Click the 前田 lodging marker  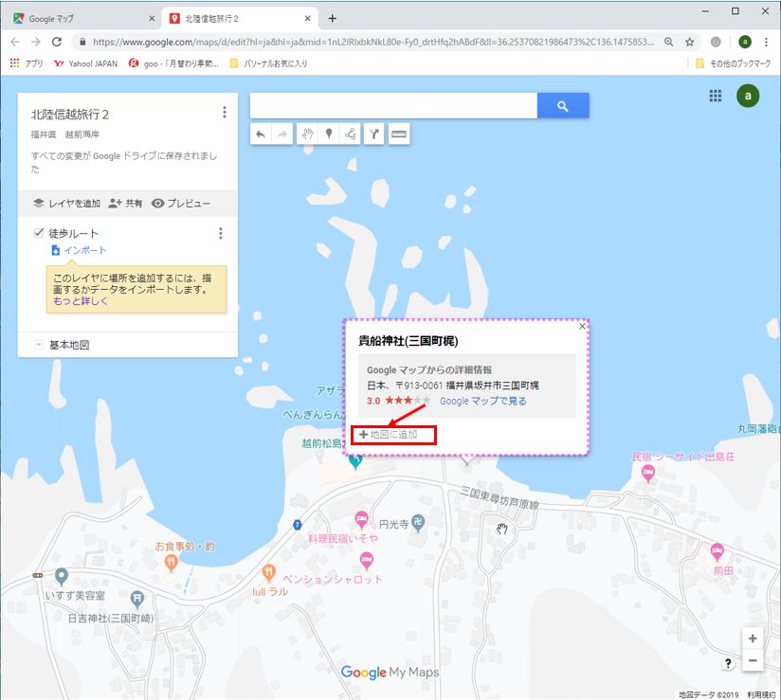717,551
